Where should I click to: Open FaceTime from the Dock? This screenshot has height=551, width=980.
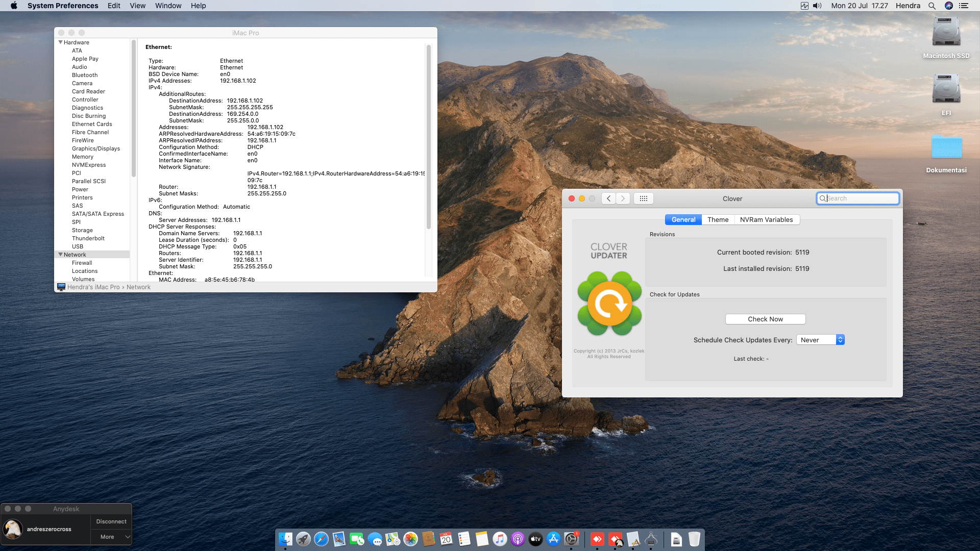(357, 539)
